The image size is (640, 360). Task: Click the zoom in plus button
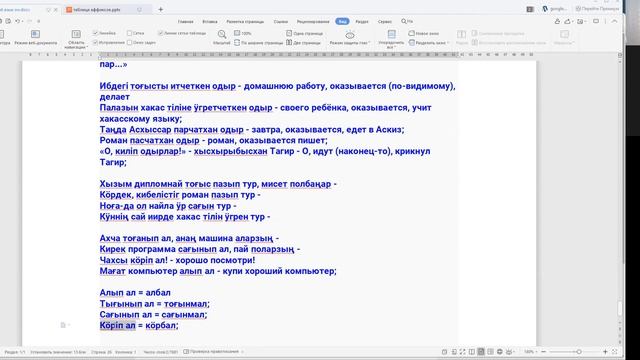605,351
